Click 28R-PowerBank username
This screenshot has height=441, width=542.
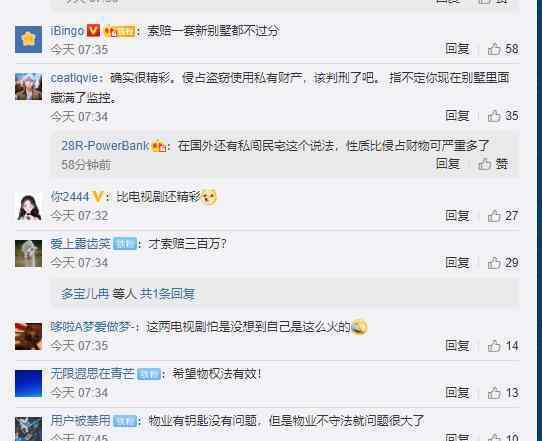pos(105,146)
